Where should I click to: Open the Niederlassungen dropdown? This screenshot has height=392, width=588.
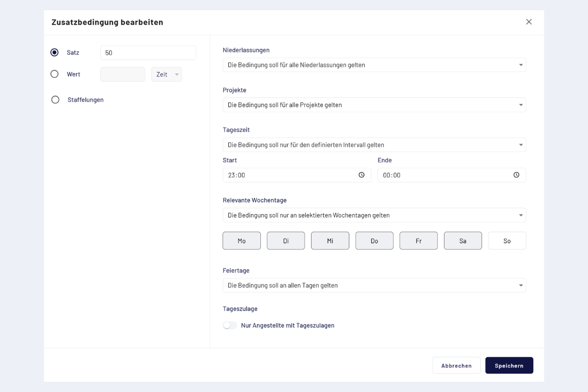pos(374,65)
